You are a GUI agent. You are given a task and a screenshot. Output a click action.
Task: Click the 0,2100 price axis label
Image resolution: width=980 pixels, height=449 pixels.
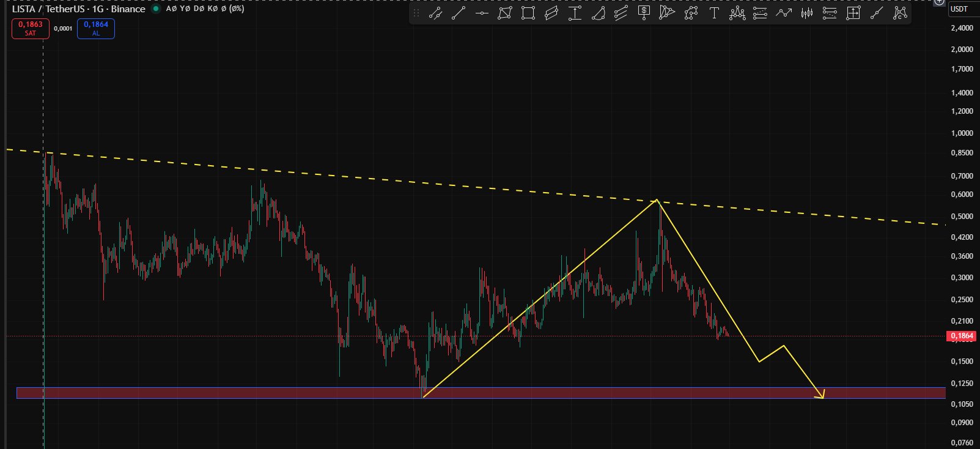coord(962,321)
